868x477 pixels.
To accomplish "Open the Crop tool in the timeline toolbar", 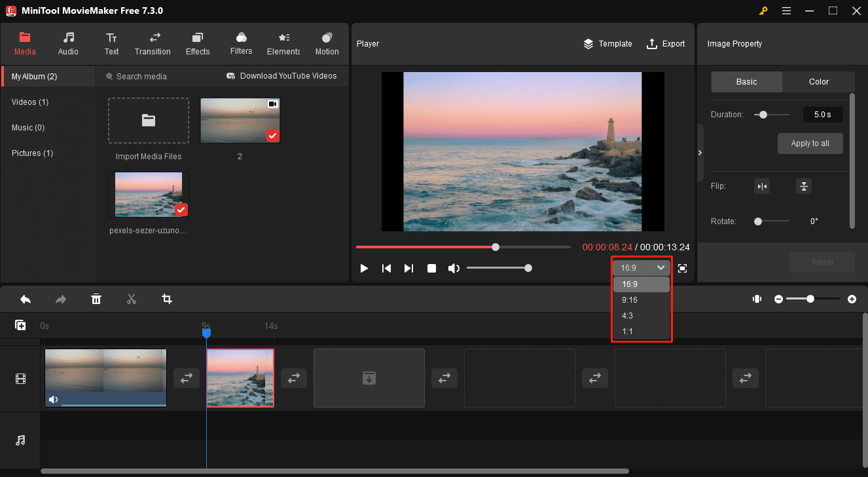I will [166, 299].
